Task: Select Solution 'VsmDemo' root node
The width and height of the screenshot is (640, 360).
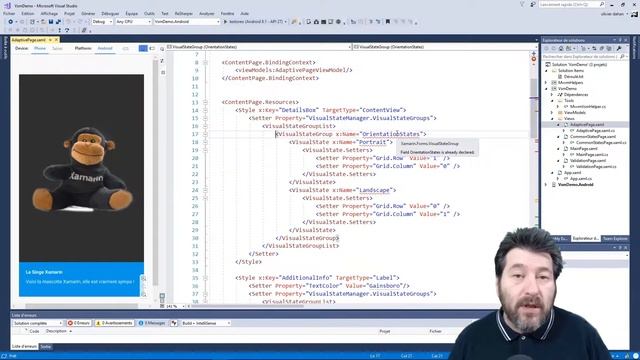Action: tap(579, 64)
